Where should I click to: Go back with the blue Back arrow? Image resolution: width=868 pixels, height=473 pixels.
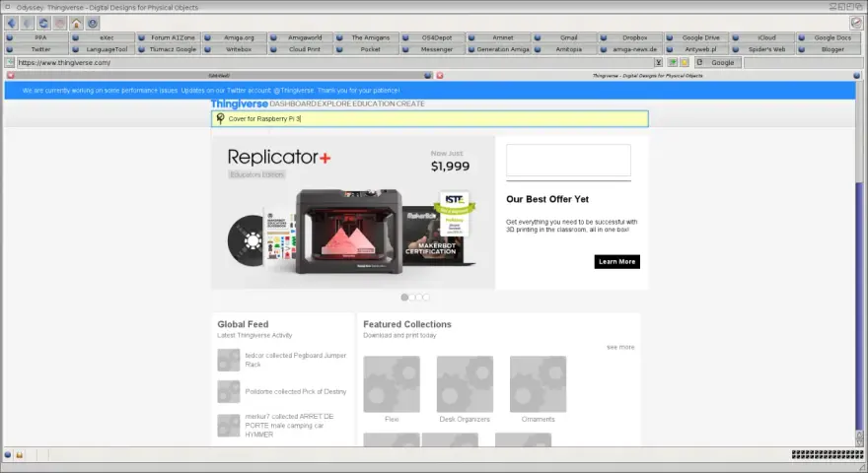(12, 24)
